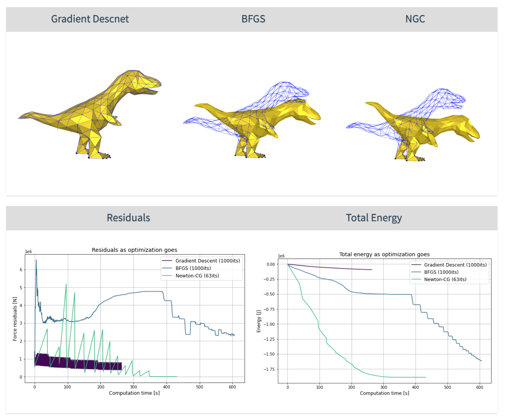Click Newton-CG legend entry in residuals plot
Screen dimensions: 505x420
point(197,276)
